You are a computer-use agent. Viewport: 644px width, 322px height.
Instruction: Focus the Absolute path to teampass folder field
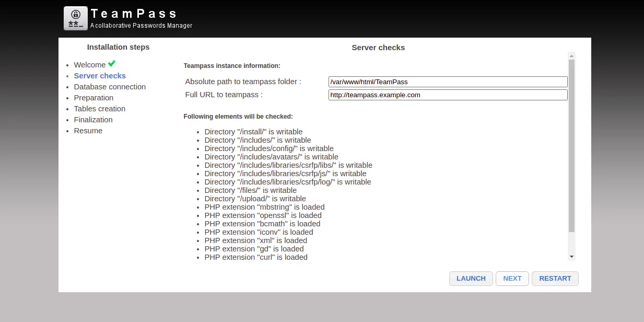tap(448, 82)
